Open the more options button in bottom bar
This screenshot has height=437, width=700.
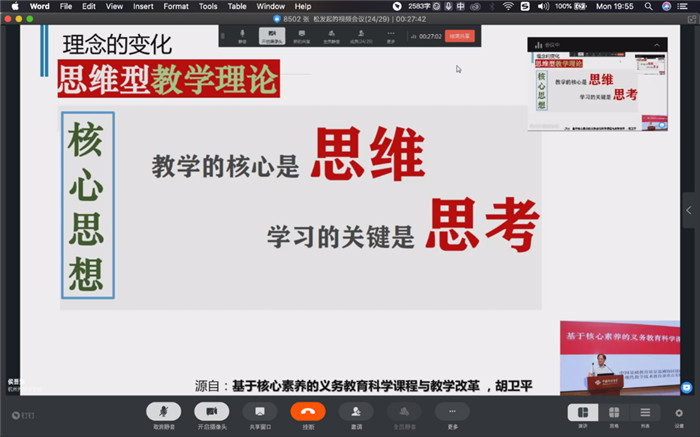click(x=452, y=412)
